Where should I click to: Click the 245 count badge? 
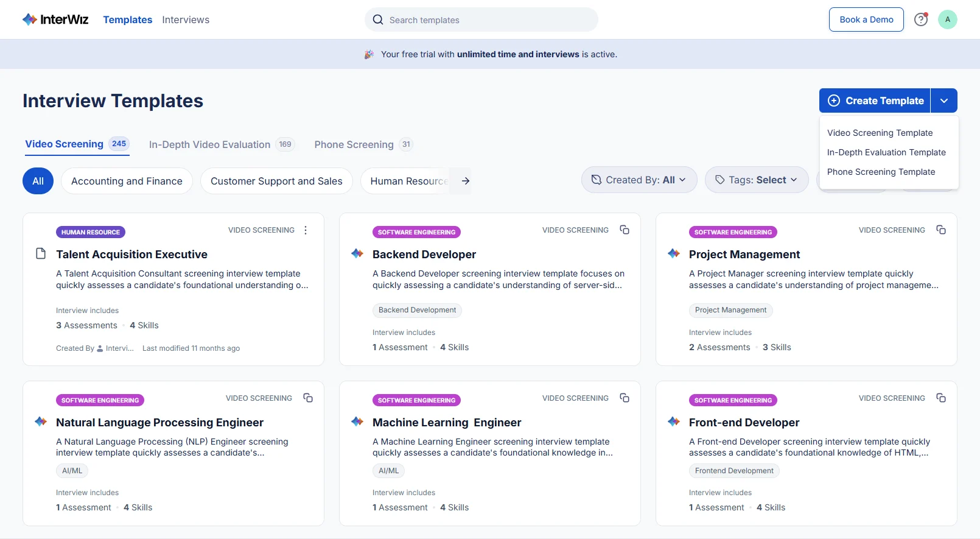tap(119, 144)
